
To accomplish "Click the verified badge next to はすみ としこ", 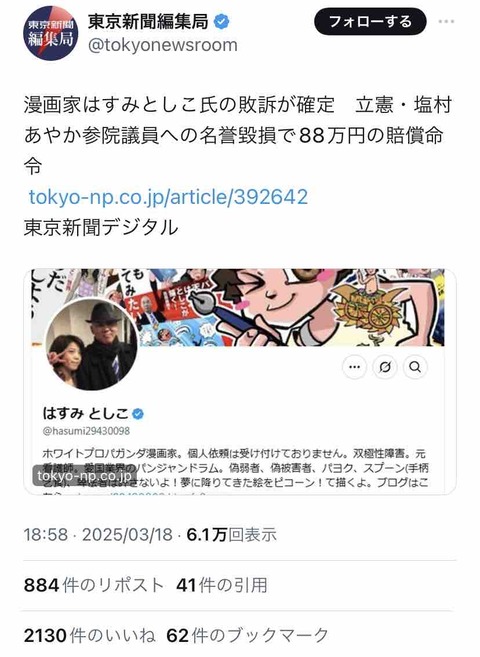I will tap(138, 414).
